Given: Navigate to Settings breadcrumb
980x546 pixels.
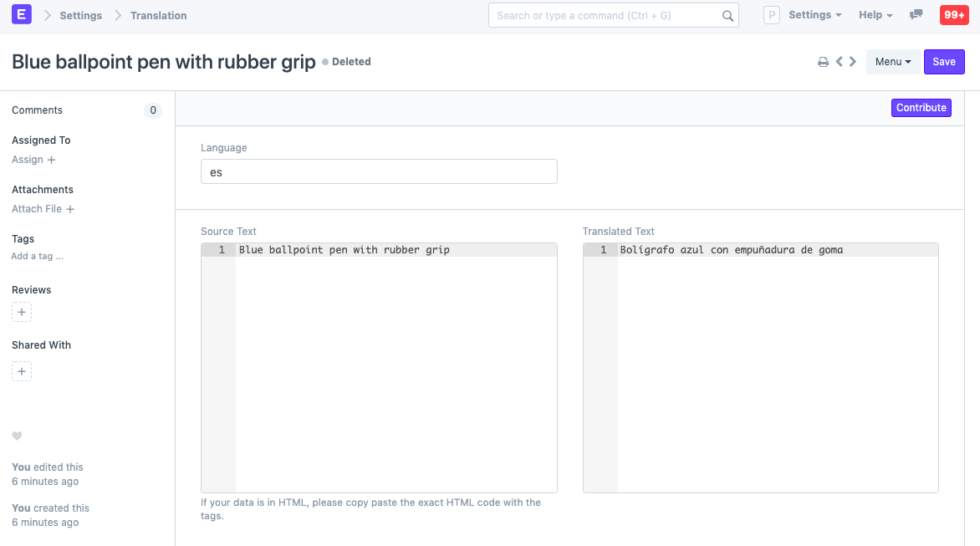Looking at the screenshot, I should pyautogui.click(x=81, y=16).
